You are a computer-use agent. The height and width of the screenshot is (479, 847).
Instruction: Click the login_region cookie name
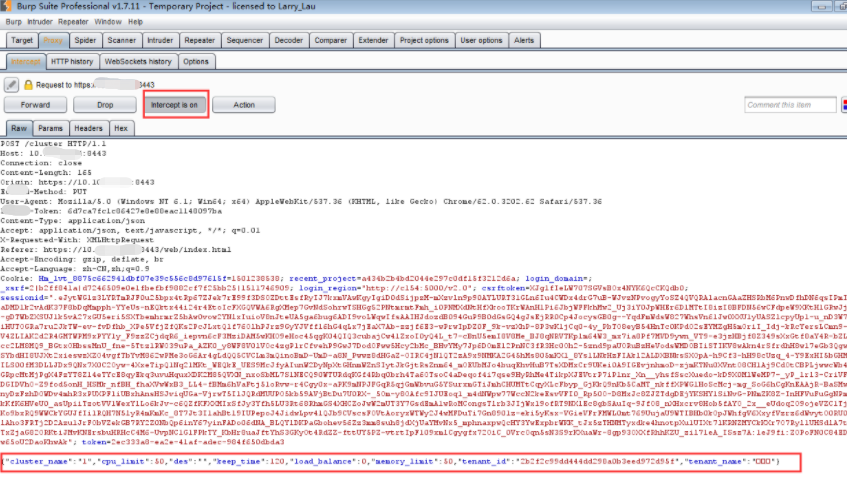(x=328, y=288)
